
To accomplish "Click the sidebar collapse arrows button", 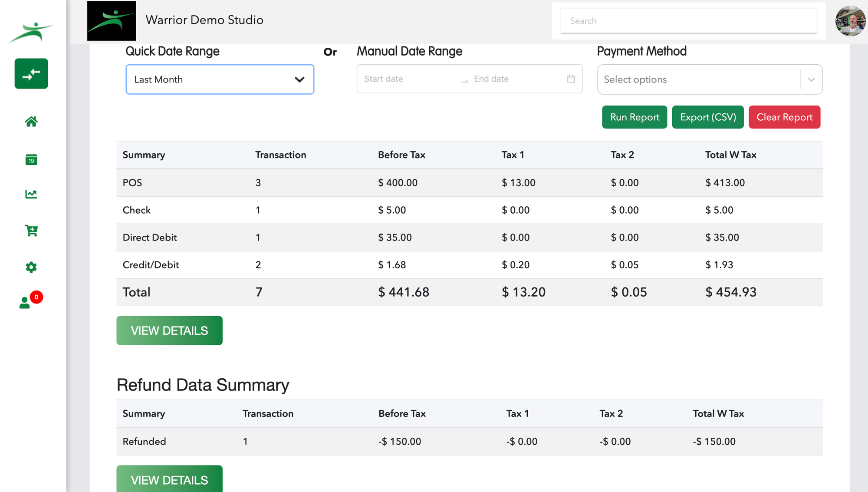I will pyautogui.click(x=31, y=73).
